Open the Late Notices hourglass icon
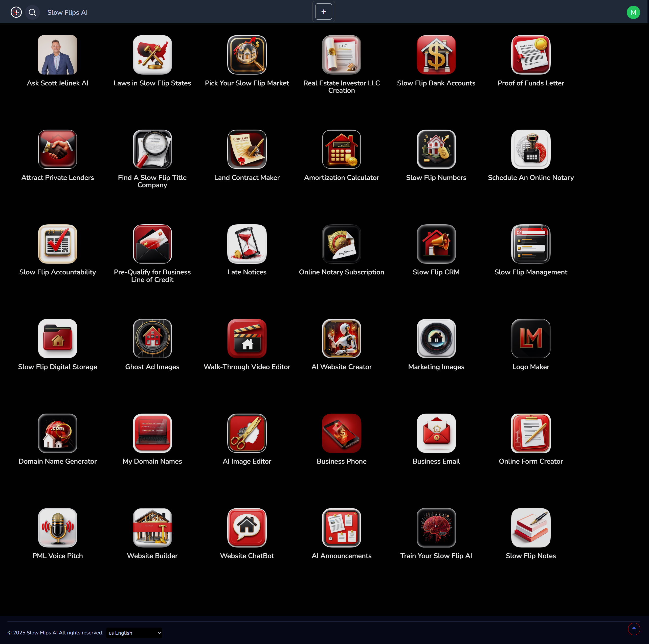This screenshot has width=649, height=644. [x=247, y=244]
